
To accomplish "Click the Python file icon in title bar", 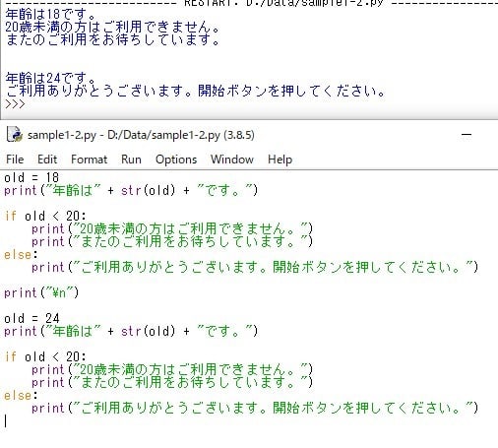I will 15,135.
